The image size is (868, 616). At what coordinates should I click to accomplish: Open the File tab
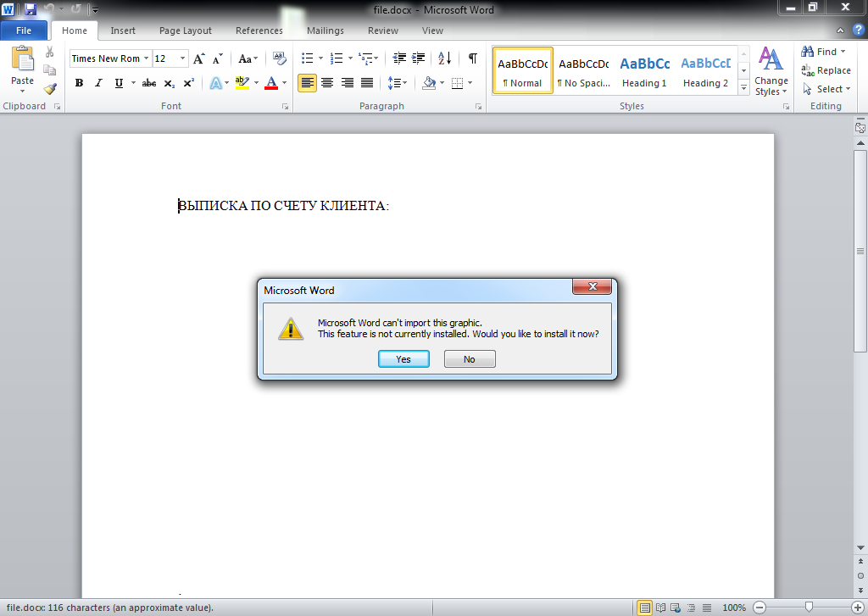24,31
